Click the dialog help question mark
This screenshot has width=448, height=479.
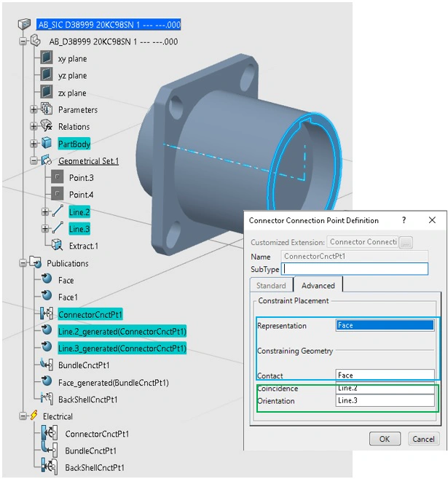point(404,220)
